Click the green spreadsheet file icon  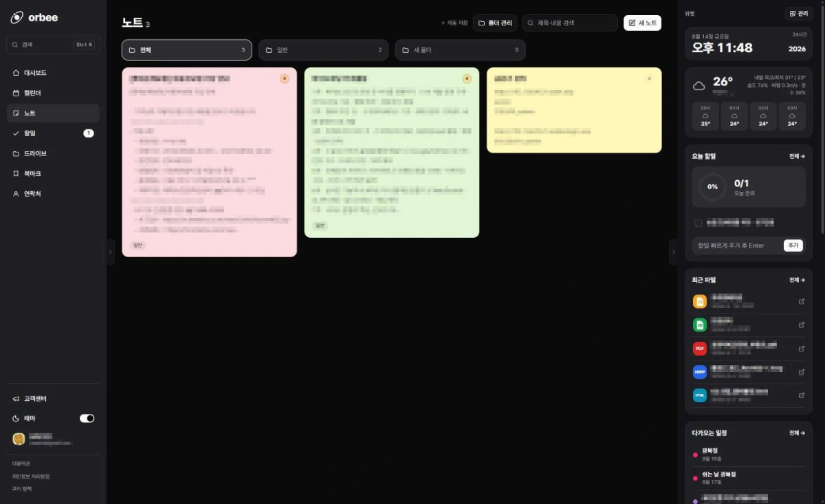pyautogui.click(x=700, y=325)
